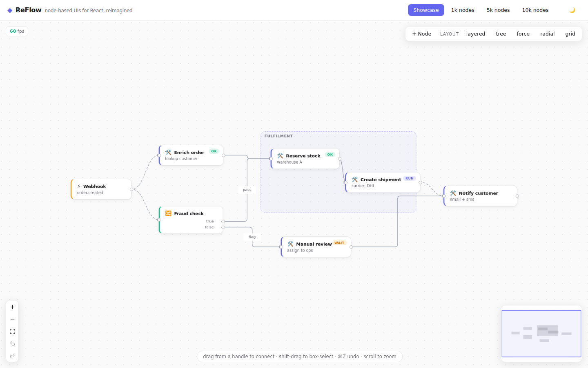Click the lightning icon on Webhook node
Screen dimensions: 588x368
(79, 186)
